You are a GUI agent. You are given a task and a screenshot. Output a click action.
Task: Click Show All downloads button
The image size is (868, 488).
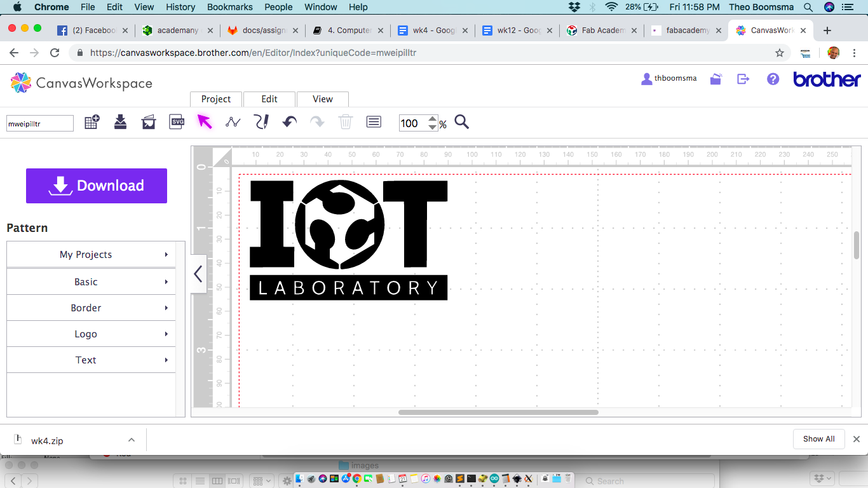pos(819,439)
